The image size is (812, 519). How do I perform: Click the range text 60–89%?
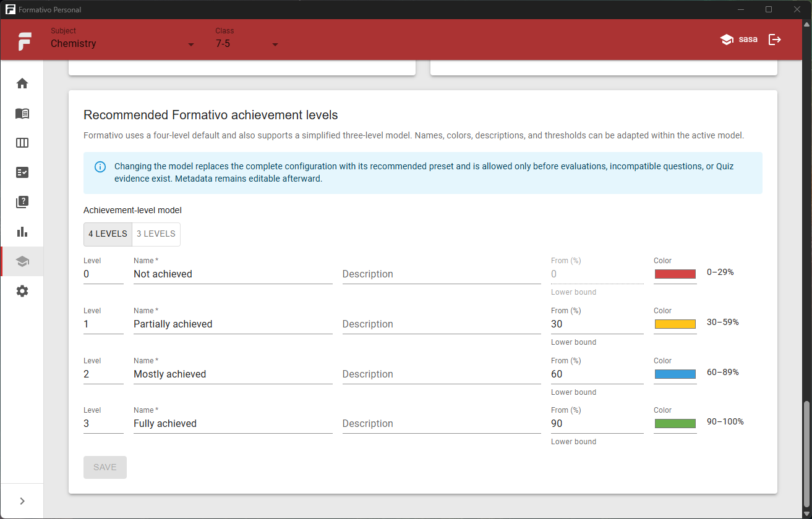pyautogui.click(x=723, y=372)
